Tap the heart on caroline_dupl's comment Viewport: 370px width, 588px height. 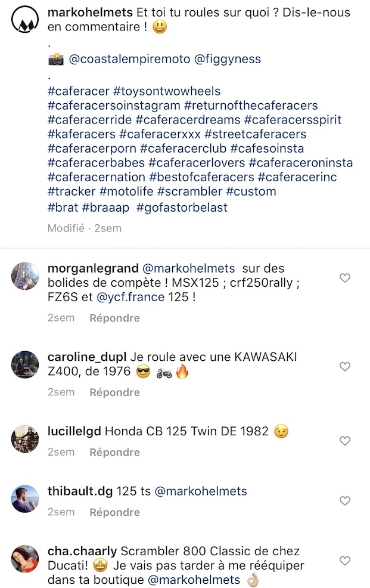tap(344, 366)
